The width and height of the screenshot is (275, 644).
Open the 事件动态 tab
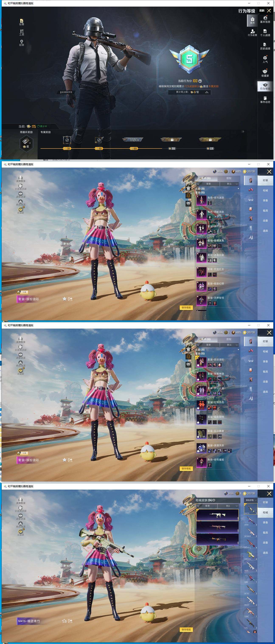(x=265, y=99)
